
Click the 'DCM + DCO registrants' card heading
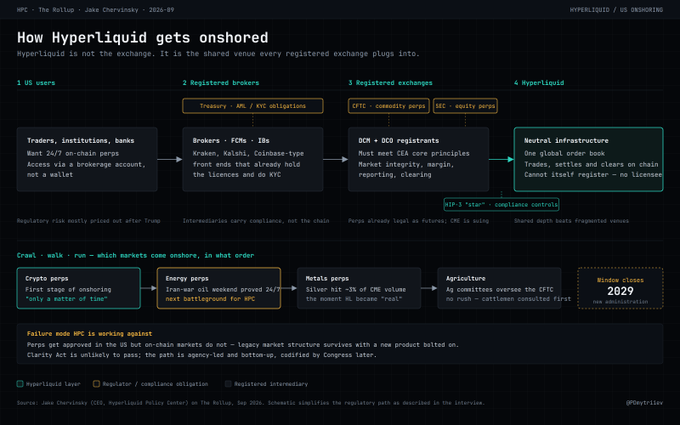(399, 141)
